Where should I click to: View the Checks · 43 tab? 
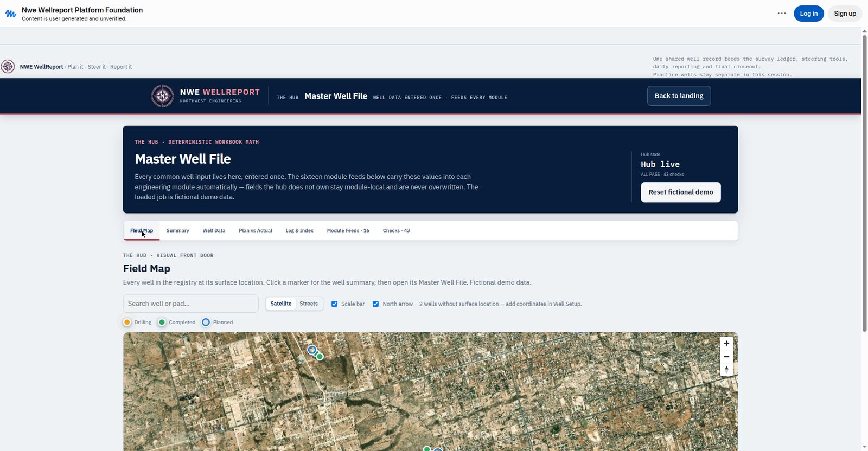(x=397, y=231)
